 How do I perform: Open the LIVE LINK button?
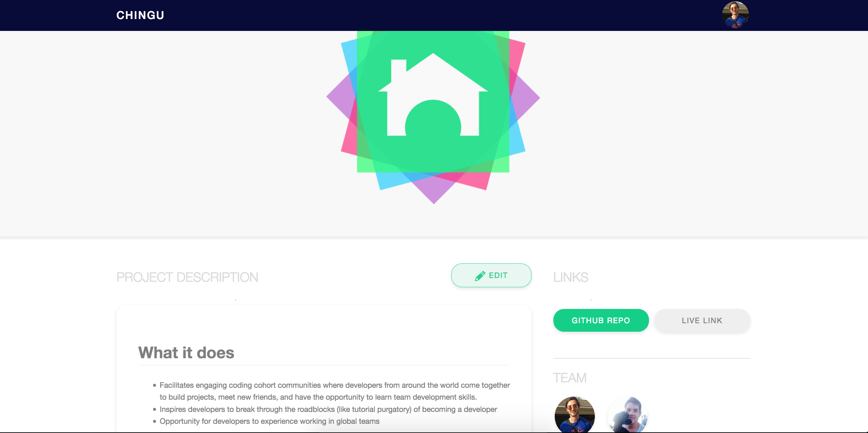pyautogui.click(x=702, y=321)
